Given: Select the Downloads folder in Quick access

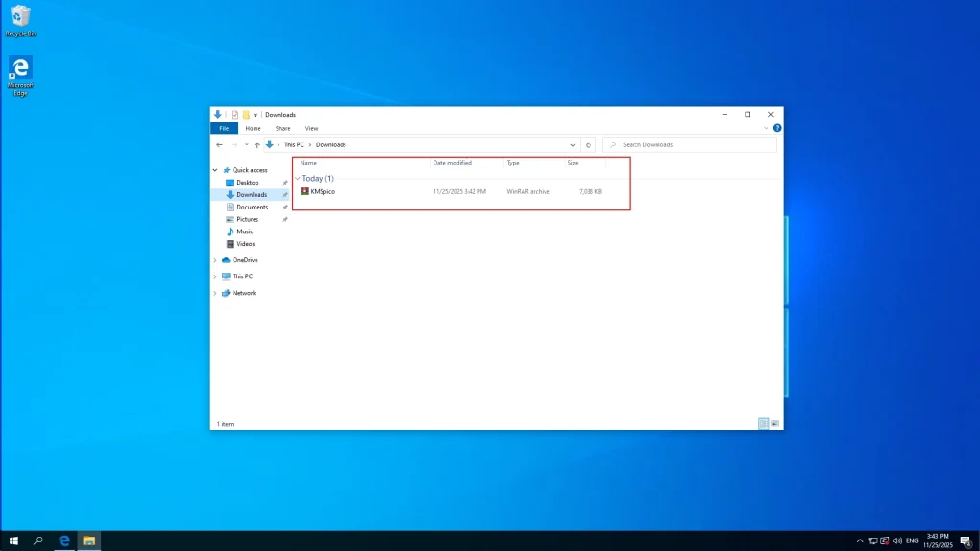Looking at the screenshot, I should click(252, 194).
